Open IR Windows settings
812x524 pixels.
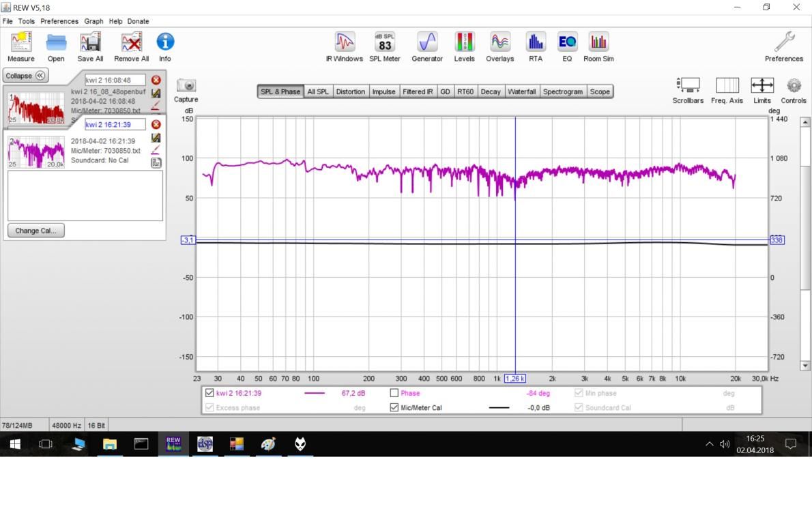point(345,46)
